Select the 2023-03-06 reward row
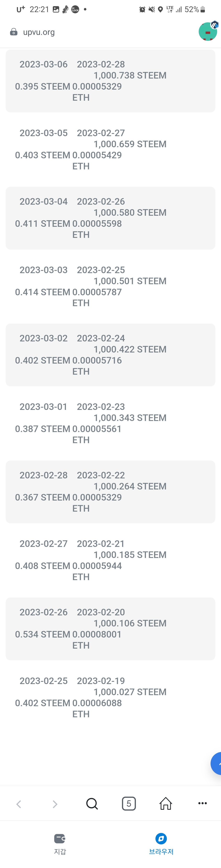The width and height of the screenshot is (221, 868). [x=110, y=81]
